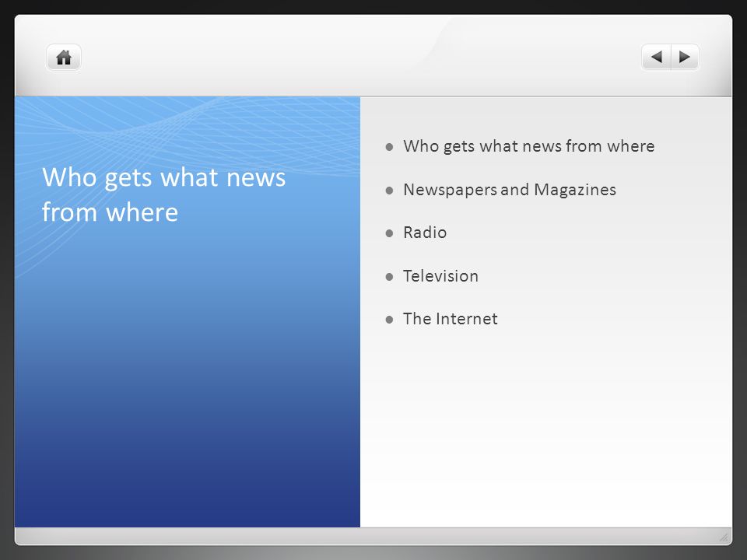Viewport: 747px width, 560px height.
Task: Open 'The Internet' bullet item
Action: [451, 319]
